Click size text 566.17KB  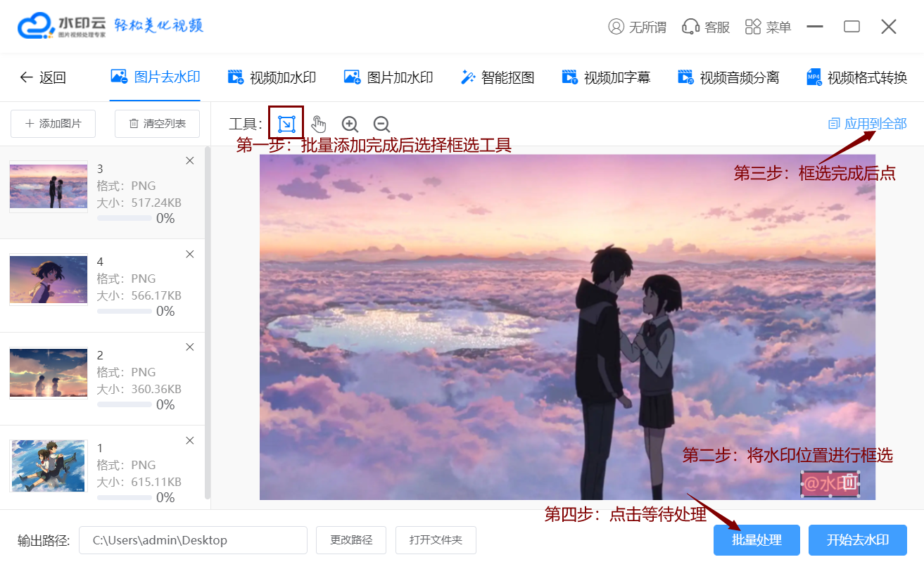pos(156,295)
